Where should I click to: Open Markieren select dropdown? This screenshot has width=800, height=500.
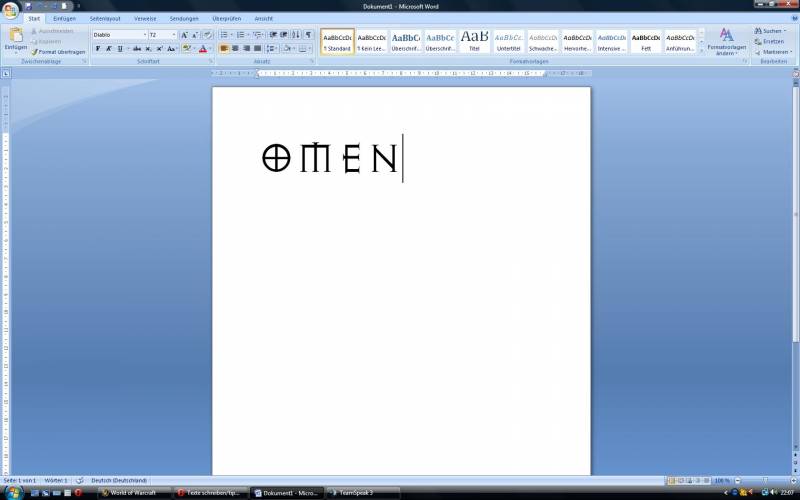773,52
